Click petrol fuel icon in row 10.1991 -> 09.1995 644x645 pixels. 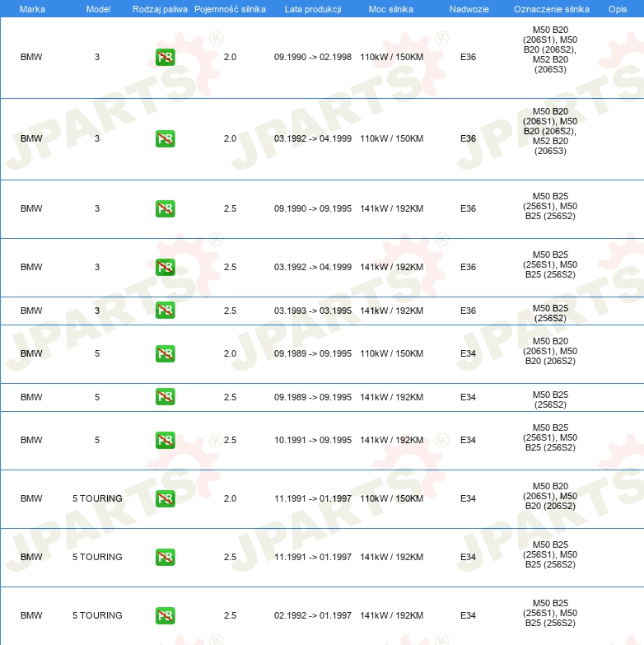166,440
